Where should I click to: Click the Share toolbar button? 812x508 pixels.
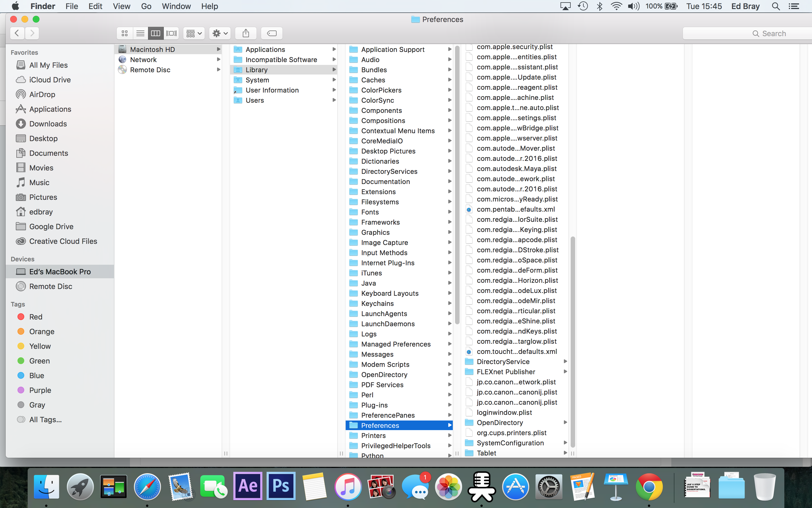246,33
